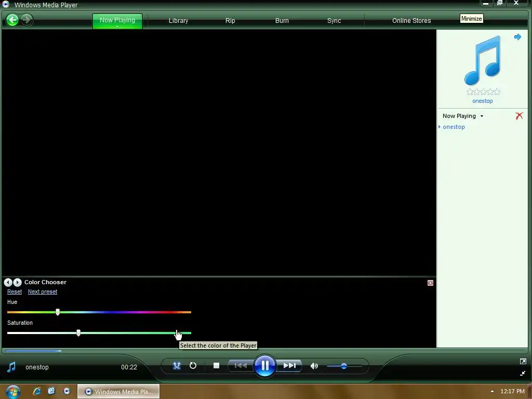
Task: Stop playback
Action: point(216,366)
